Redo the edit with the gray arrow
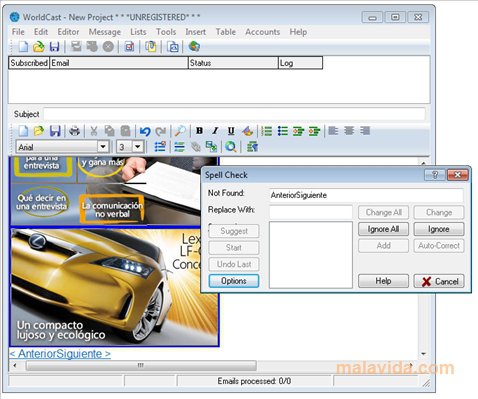This screenshot has height=399, width=478. [161, 131]
